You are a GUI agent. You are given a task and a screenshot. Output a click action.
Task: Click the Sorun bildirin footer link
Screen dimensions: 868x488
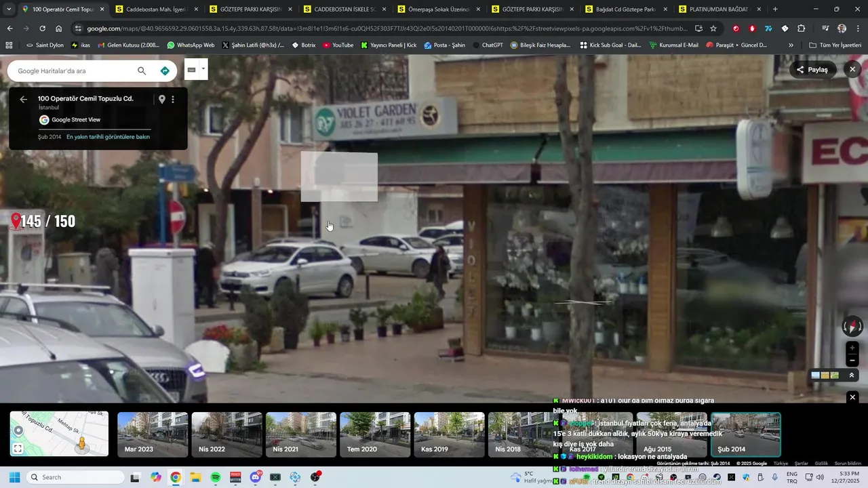(848, 464)
